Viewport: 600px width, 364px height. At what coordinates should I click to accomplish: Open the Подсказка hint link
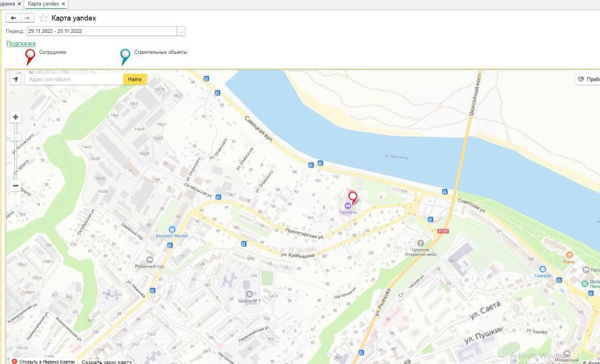(x=21, y=43)
